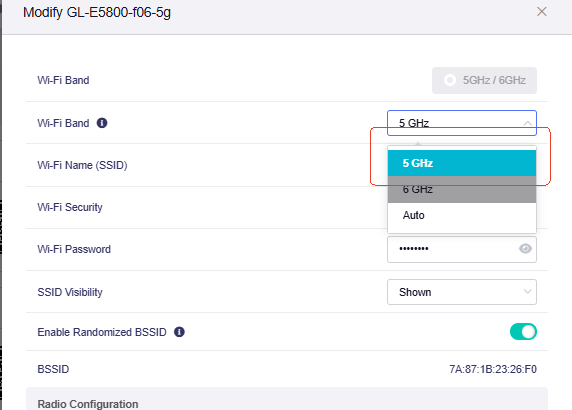Click the Wi-Fi Band info icon
572x410 pixels.
tap(102, 123)
